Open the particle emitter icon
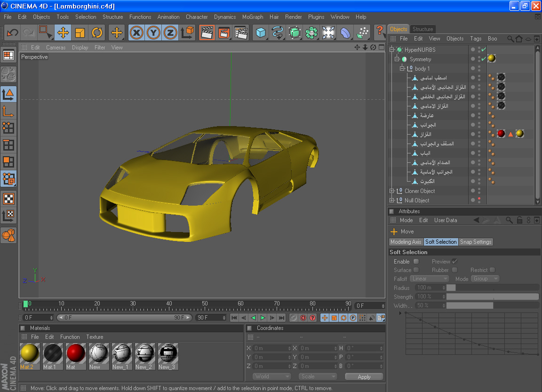This screenshot has width=542, height=392. coord(362,33)
